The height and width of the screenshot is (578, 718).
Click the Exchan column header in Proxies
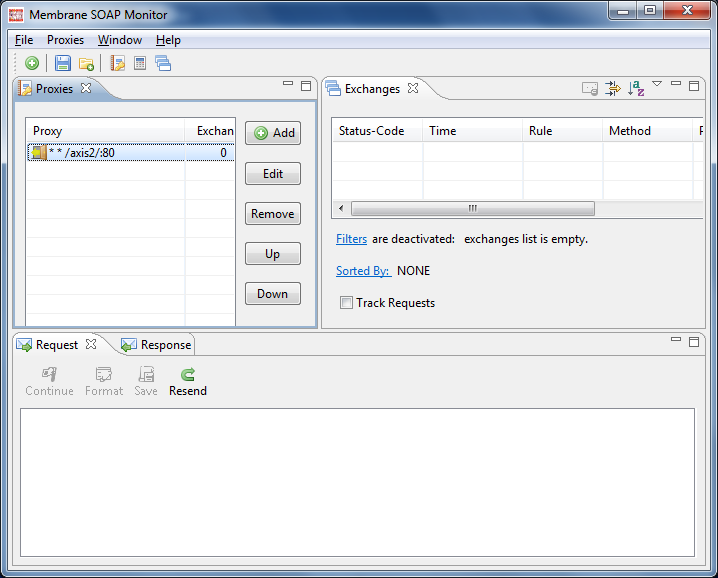tap(210, 131)
